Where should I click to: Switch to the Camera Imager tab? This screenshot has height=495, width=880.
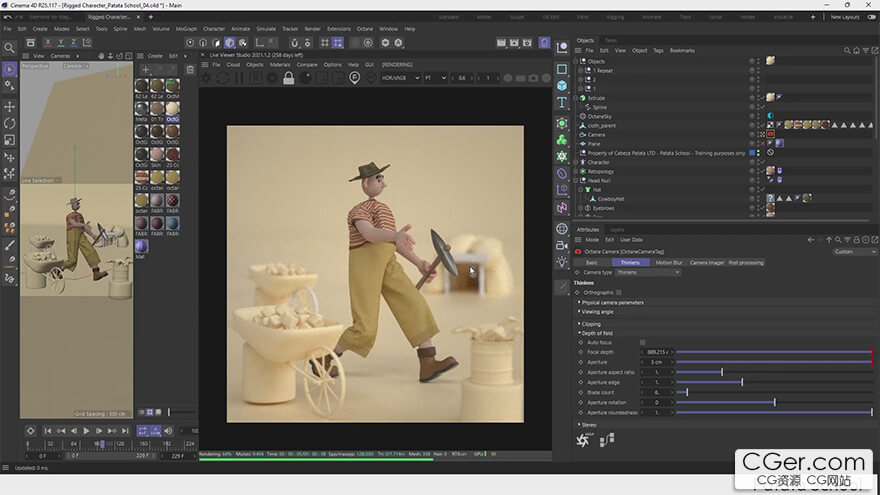coord(707,263)
